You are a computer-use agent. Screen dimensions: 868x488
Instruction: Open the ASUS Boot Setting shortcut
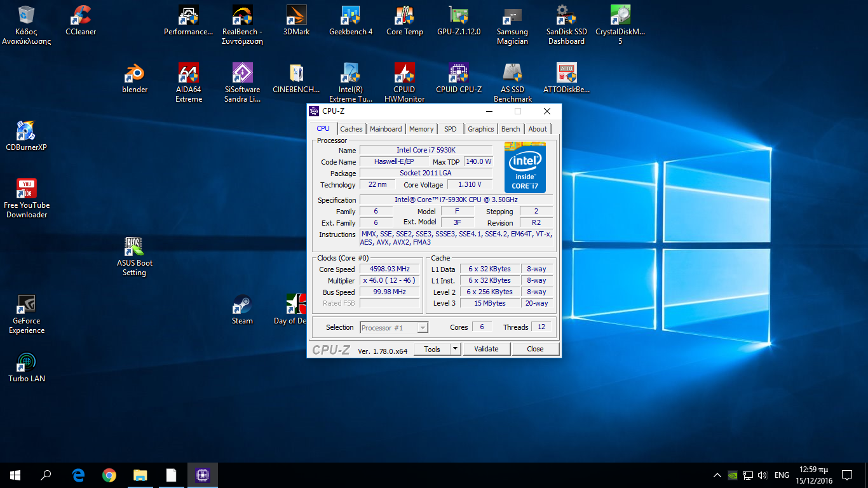[135, 256]
